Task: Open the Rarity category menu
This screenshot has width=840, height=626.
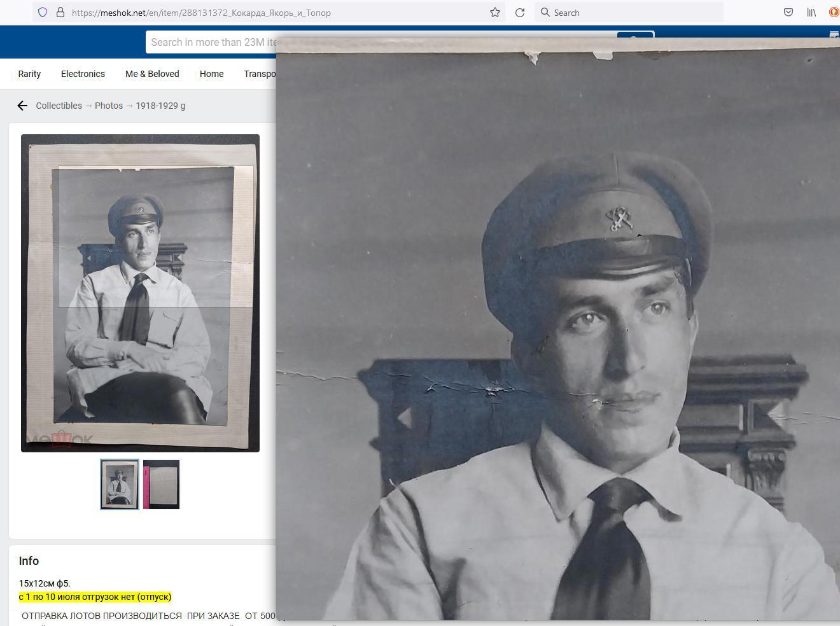Action: click(x=29, y=74)
